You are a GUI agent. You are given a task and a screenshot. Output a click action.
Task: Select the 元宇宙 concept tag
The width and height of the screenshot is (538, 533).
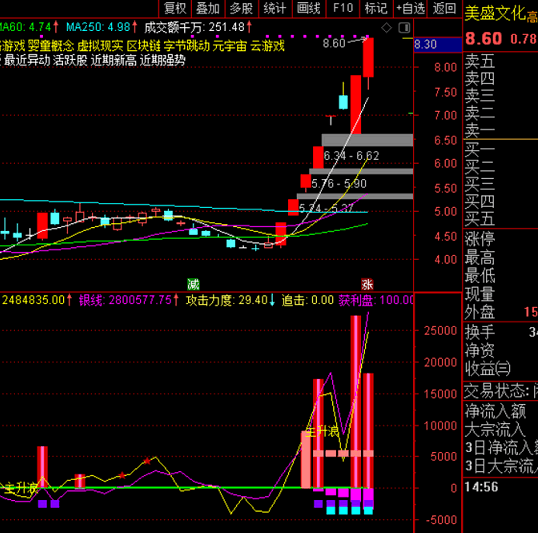coord(229,46)
